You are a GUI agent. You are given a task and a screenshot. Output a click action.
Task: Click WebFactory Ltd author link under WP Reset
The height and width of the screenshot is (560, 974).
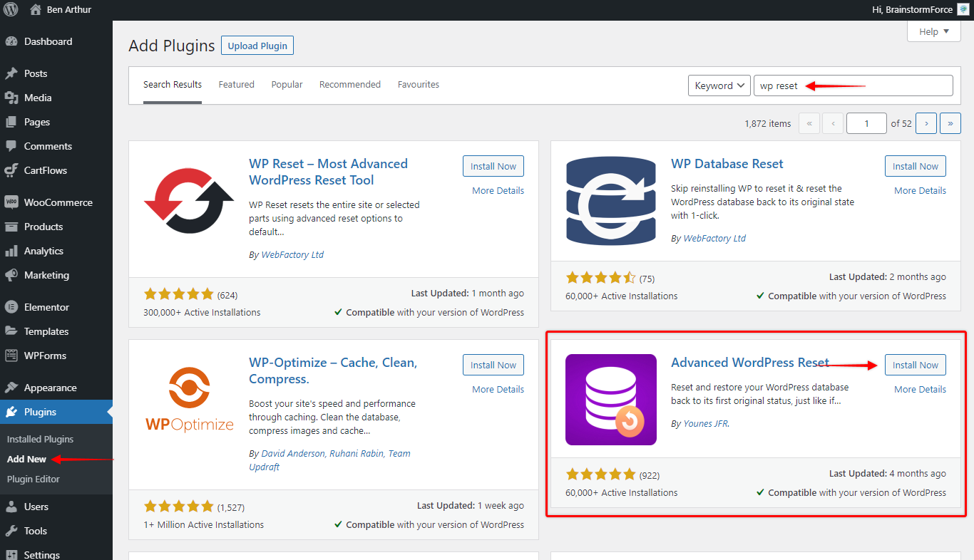292,254
